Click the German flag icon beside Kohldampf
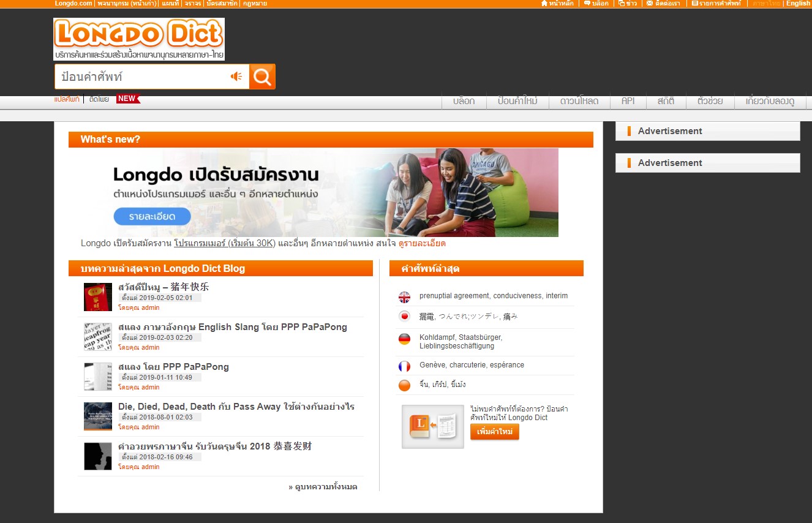Viewport: 812px width, 523px height. click(404, 339)
